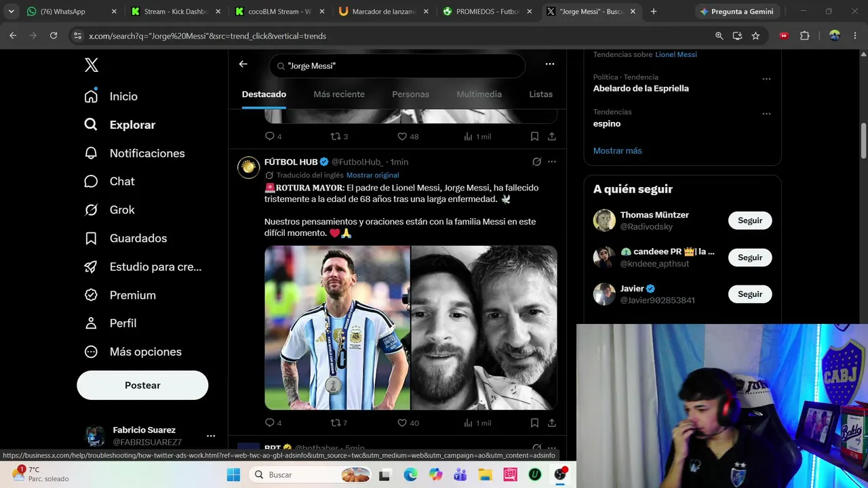
Task: Like the upper post with 48 likes
Action: [402, 136]
